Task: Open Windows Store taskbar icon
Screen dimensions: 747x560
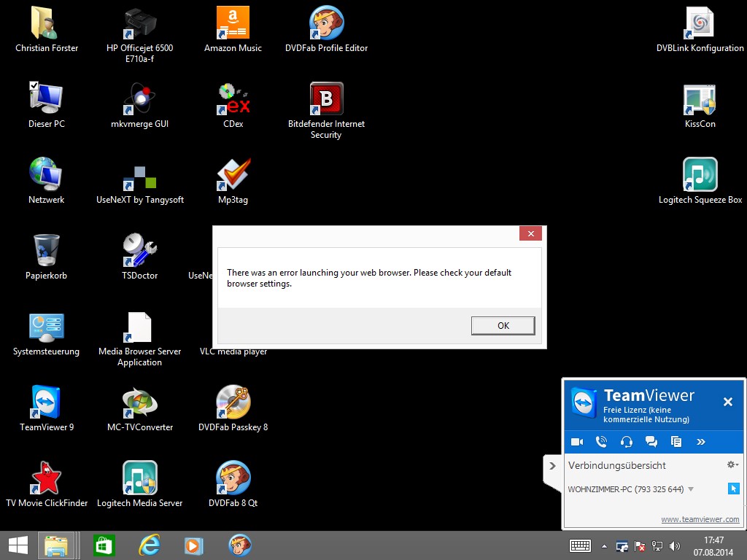Action: coord(104,545)
